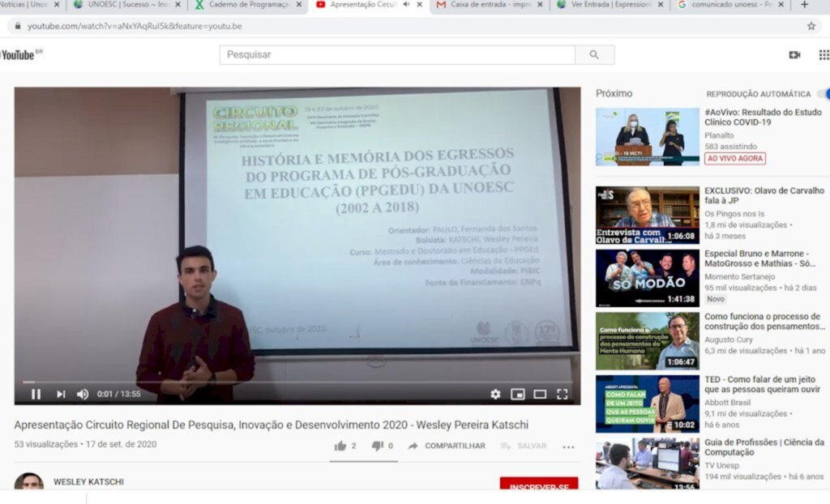
Task: Enable miniplayer mode
Action: [518, 394]
